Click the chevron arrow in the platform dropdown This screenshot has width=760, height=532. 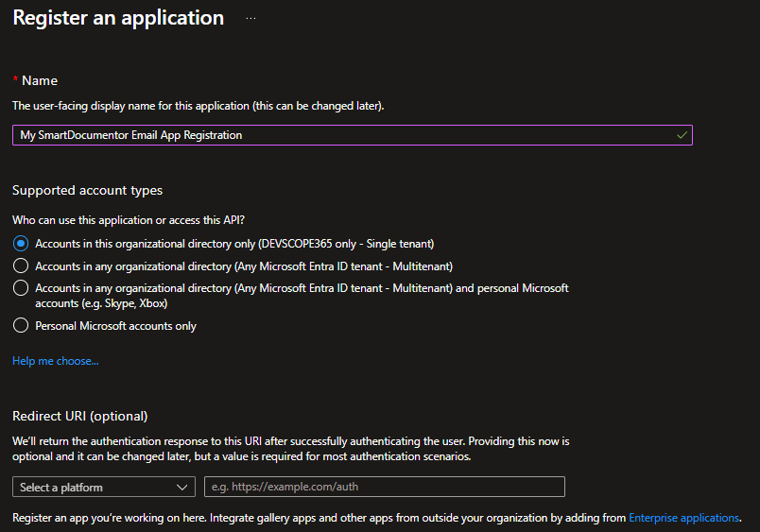click(x=182, y=488)
